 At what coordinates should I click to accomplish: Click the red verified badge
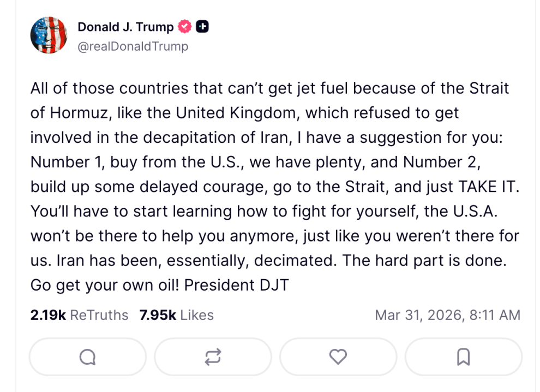tap(185, 27)
